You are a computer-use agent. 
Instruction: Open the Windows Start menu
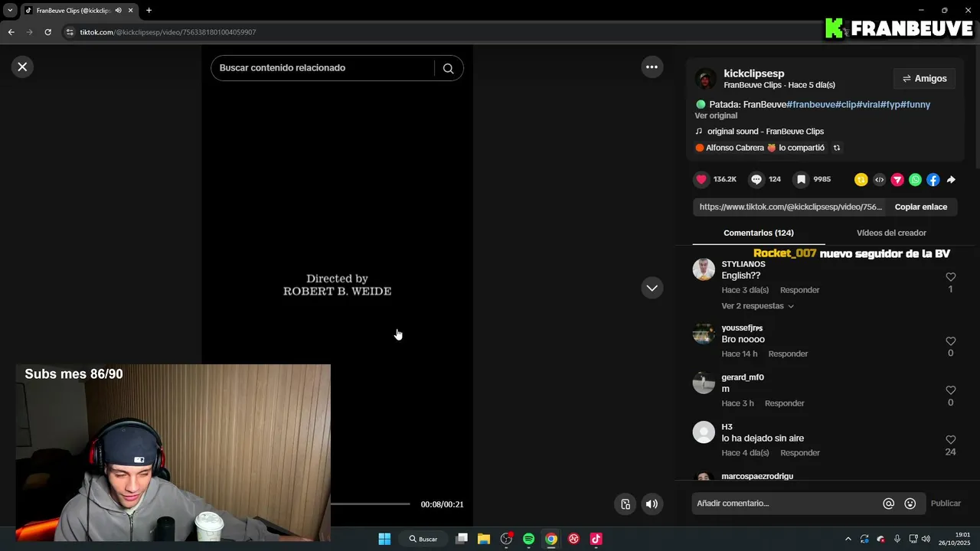(384, 539)
